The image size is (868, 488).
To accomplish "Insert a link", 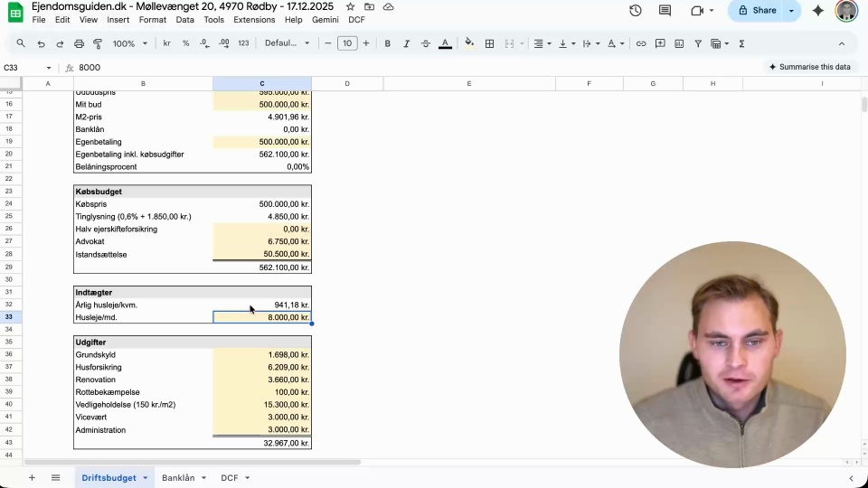I will 640,43.
